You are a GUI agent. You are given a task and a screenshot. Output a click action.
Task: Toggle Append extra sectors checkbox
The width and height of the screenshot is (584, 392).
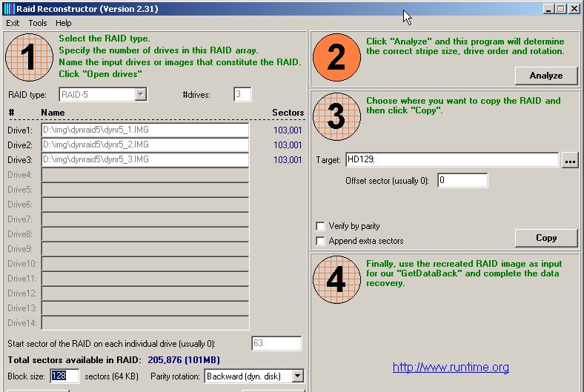320,241
